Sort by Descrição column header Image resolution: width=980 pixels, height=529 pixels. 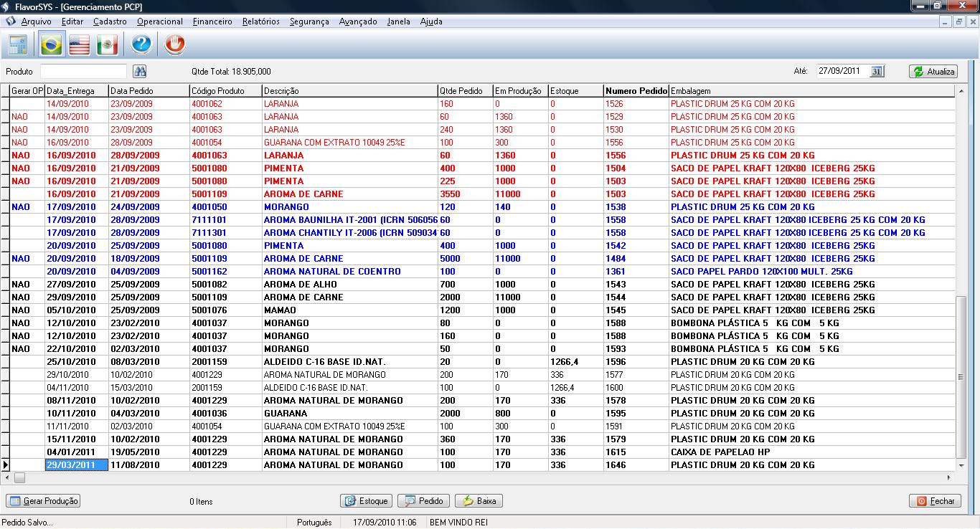(x=349, y=91)
